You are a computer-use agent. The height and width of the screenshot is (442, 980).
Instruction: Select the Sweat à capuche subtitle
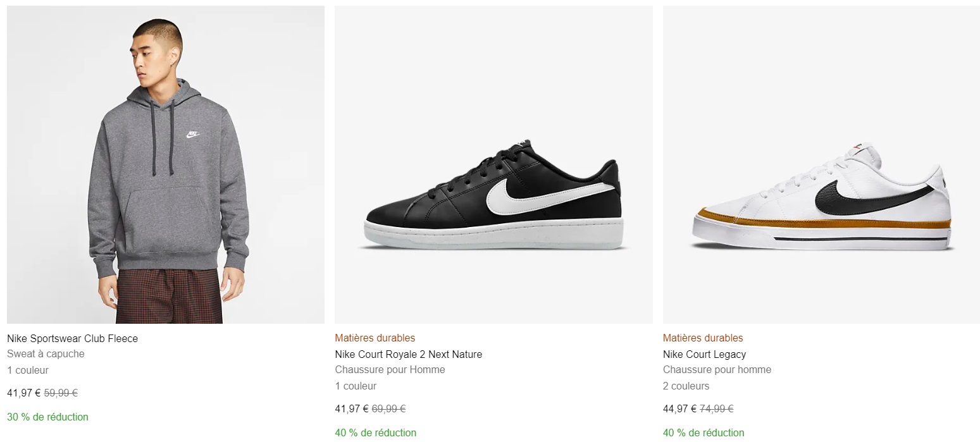[x=46, y=354]
